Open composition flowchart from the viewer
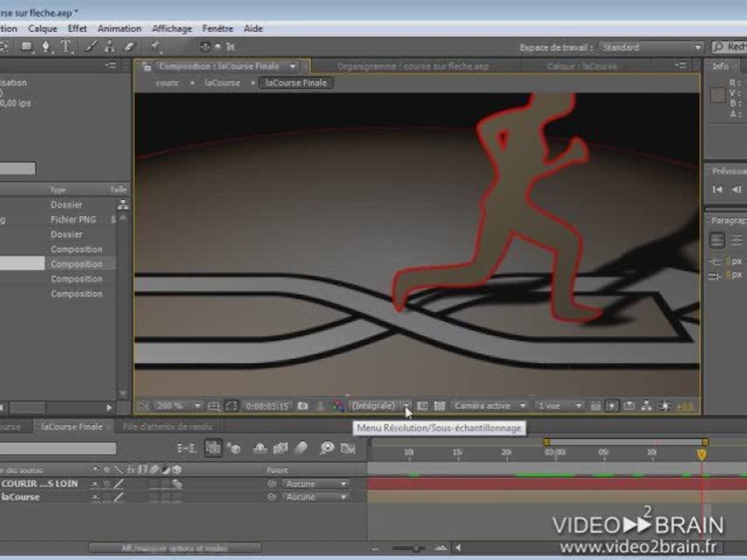Image resolution: width=747 pixels, height=560 pixels. pyautogui.click(x=647, y=406)
